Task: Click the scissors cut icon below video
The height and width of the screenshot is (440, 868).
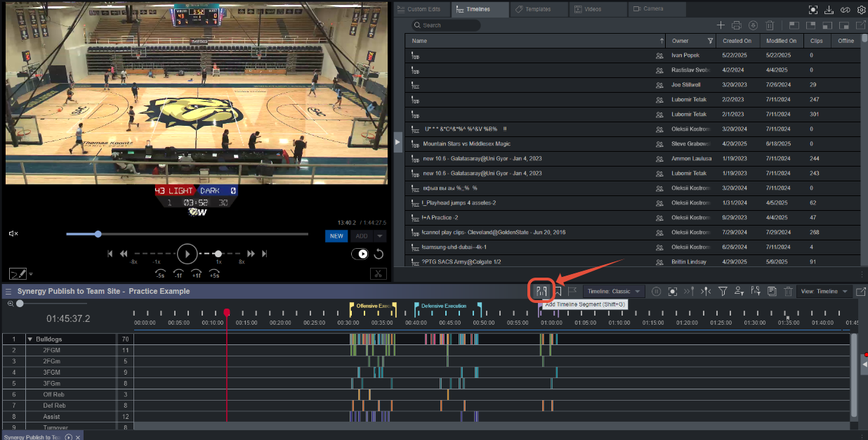Action: pyautogui.click(x=377, y=273)
